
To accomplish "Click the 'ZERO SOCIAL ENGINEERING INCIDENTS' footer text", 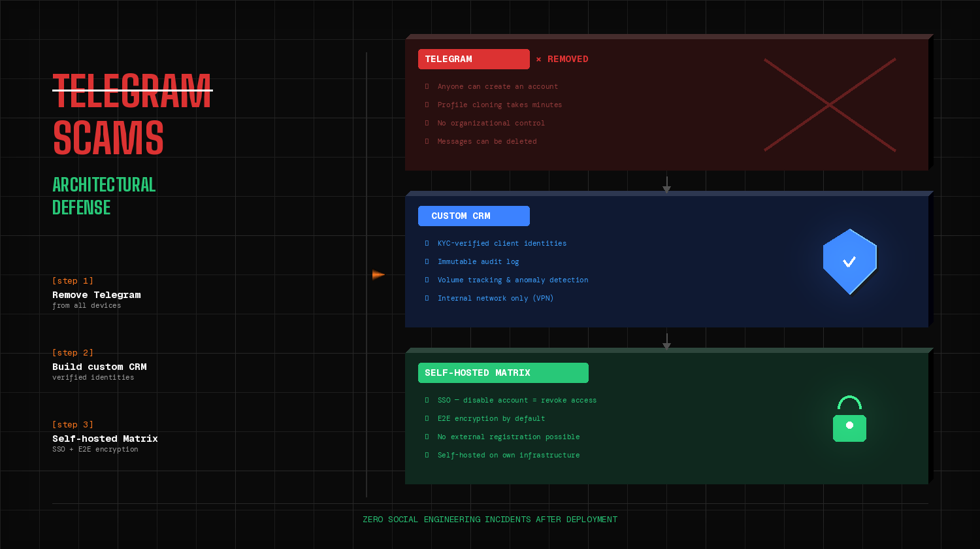I will tap(490, 520).
